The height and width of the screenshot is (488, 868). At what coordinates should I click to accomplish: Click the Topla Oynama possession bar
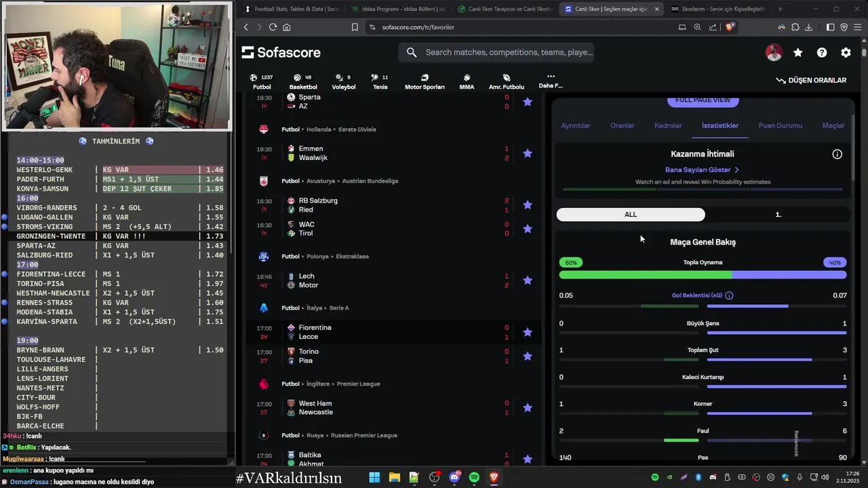(703, 275)
